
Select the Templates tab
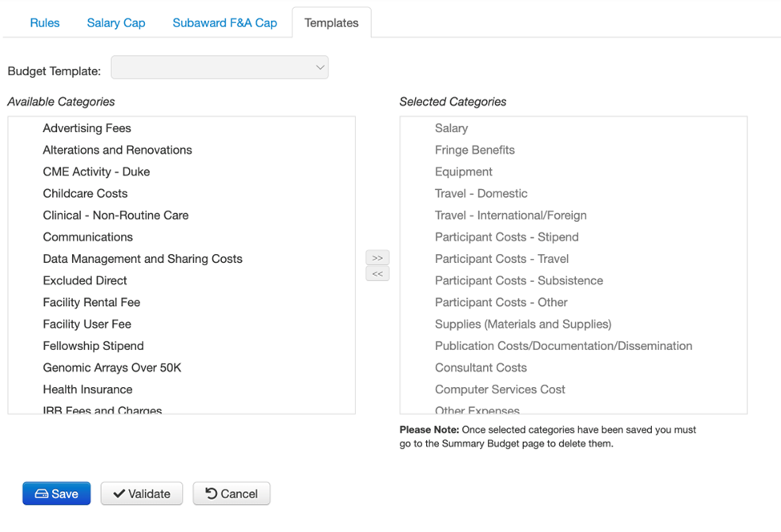click(332, 22)
